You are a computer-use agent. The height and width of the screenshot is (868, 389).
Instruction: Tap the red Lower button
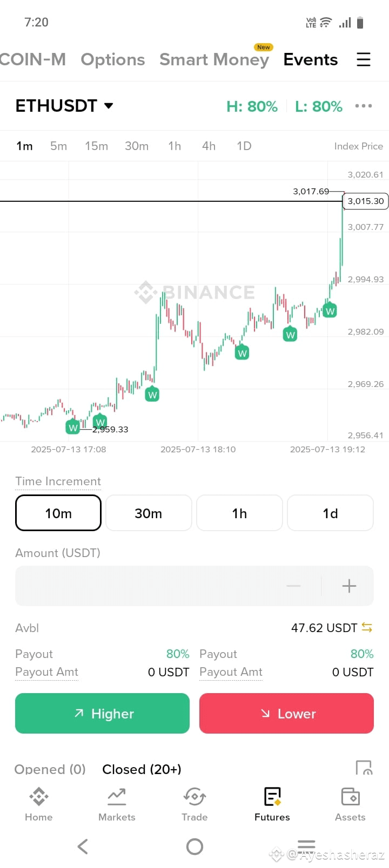(286, 713)
